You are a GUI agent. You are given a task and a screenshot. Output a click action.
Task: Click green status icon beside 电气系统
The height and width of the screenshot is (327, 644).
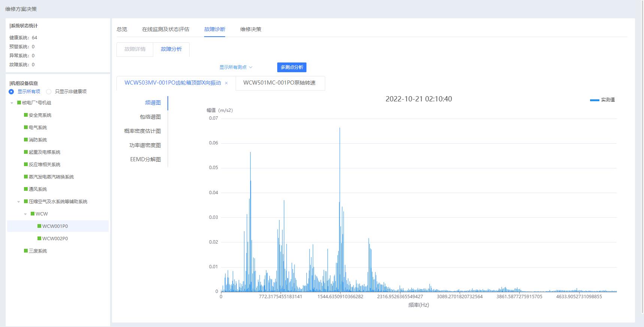pyautogui.click(x=26, y=128)
